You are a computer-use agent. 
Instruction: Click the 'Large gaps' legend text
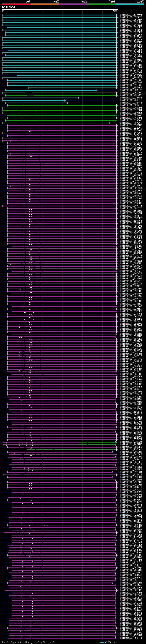(x=10, y=642)
